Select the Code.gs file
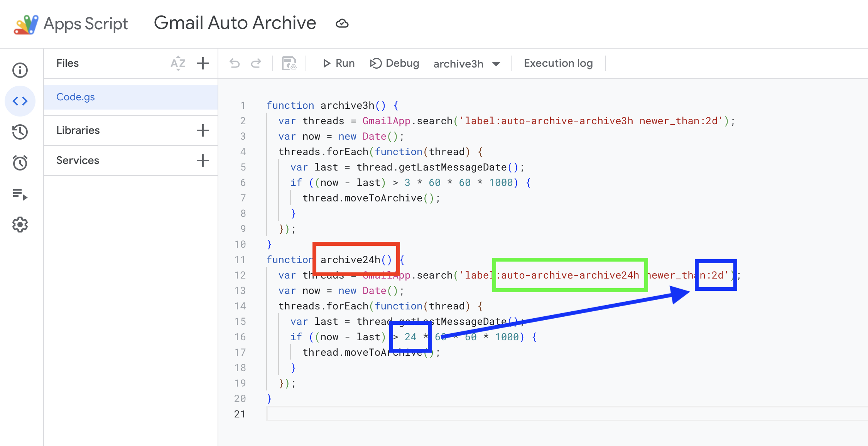The image size is (868, 446). [x=76, y=97]
